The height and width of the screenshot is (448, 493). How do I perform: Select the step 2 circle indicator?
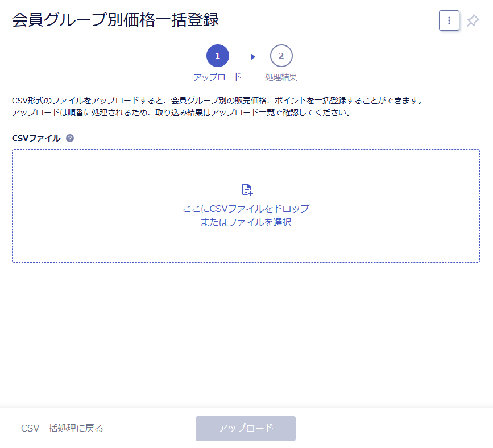coord(281,56)
